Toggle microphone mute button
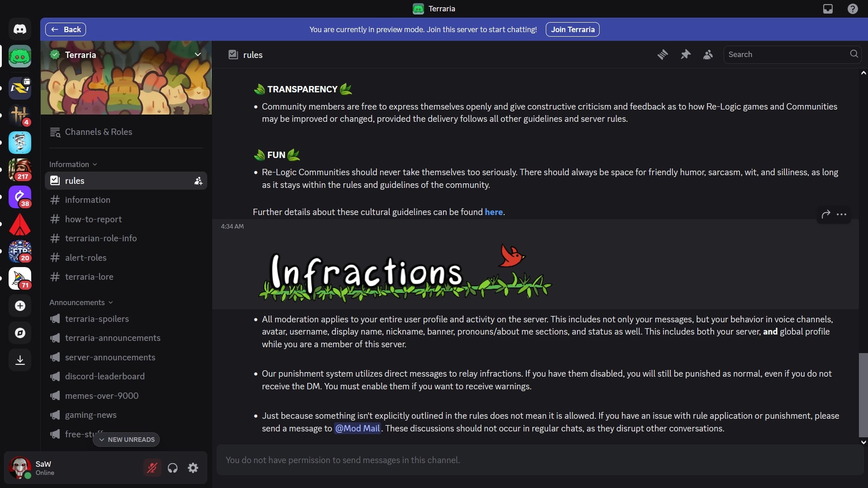 coord(152,468)
